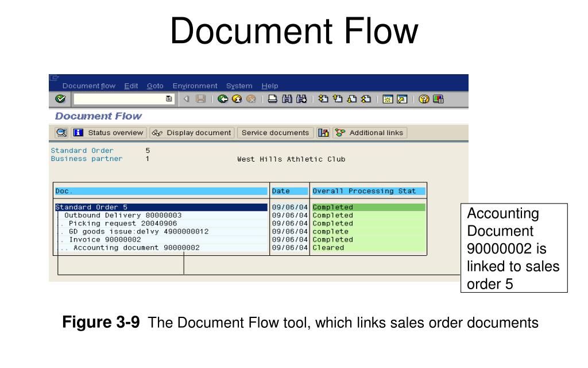Click the Overall Processing Stat column header
This screenshot has width=588, height=368.
tap(369, 191)
